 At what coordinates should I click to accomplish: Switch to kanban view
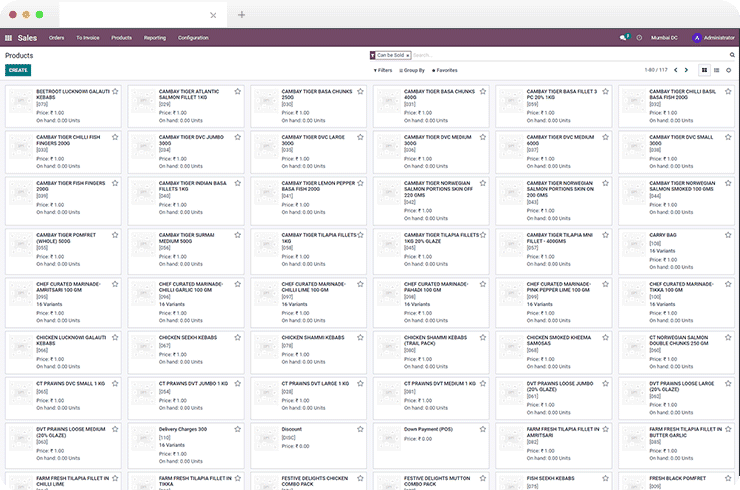point(704,70)
